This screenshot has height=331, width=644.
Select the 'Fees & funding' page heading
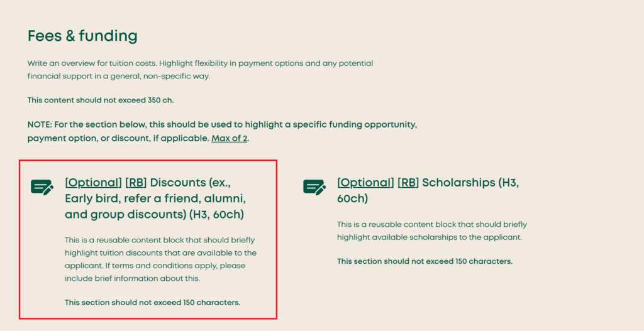pos(82,36)
